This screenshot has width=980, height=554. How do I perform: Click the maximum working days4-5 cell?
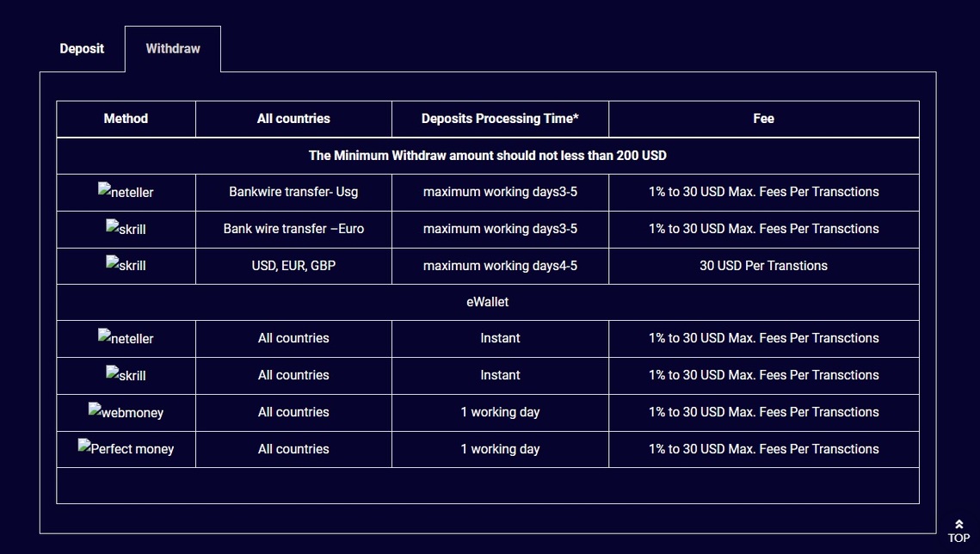tap(500, 266)
